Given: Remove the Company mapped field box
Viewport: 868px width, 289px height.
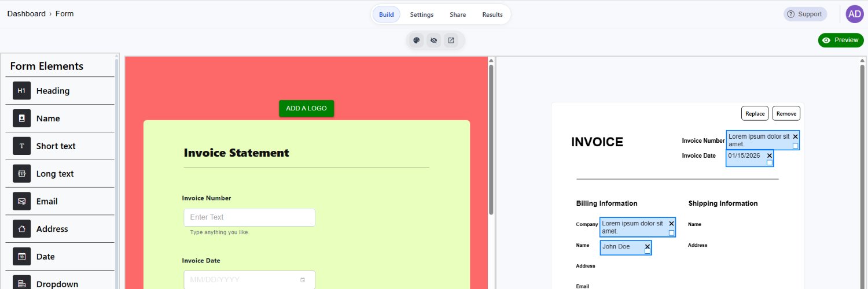Looking at the screenshot, I should (671, 224).
